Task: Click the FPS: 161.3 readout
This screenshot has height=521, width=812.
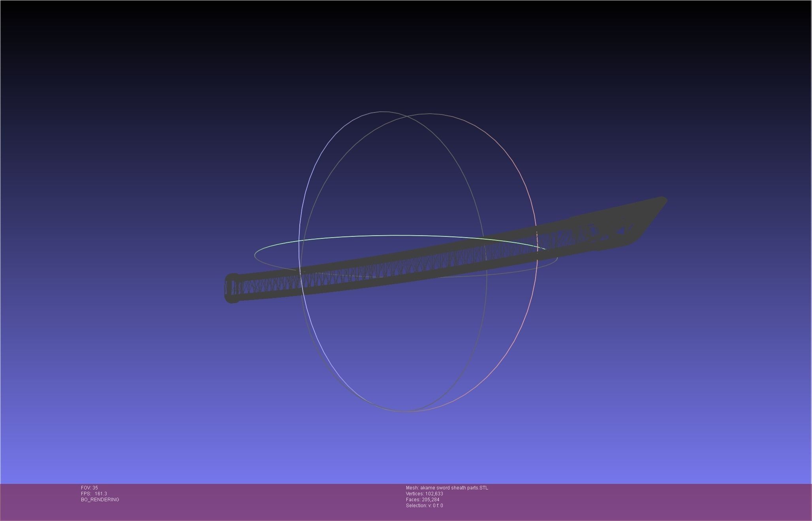Action: pos(94,494)
